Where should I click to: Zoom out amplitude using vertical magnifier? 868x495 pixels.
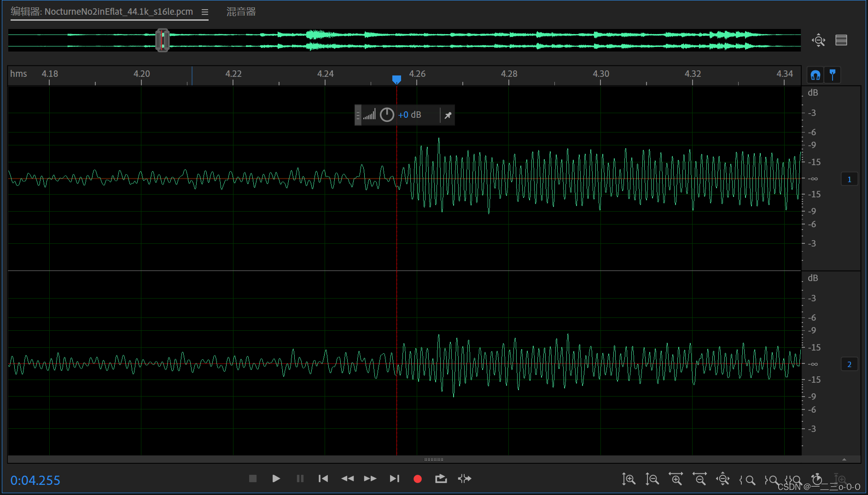click(x=652, y=479)
